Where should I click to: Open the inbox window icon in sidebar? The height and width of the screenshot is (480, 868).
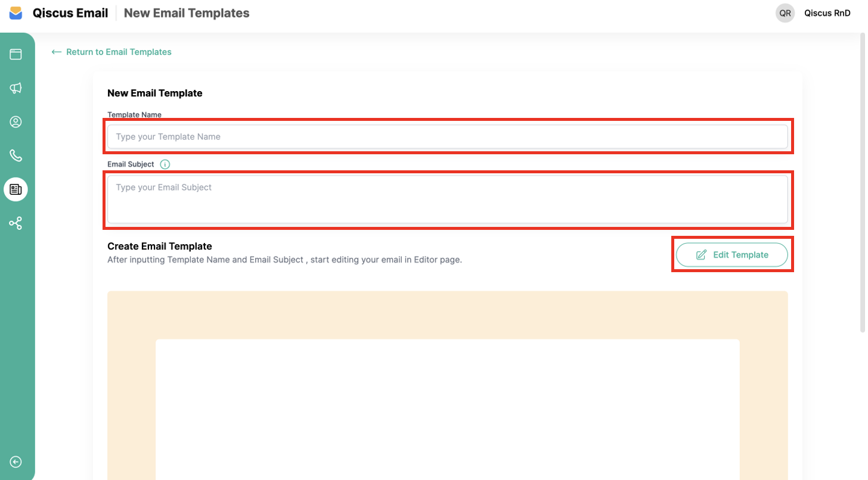pyautogui.click(x=16, y=54)
